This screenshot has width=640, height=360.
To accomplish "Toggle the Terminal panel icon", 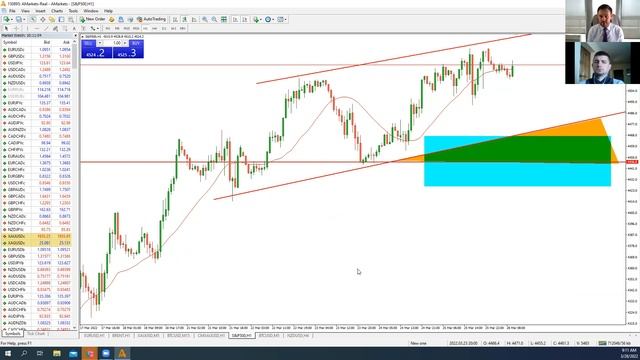I will tap(61, 19).
